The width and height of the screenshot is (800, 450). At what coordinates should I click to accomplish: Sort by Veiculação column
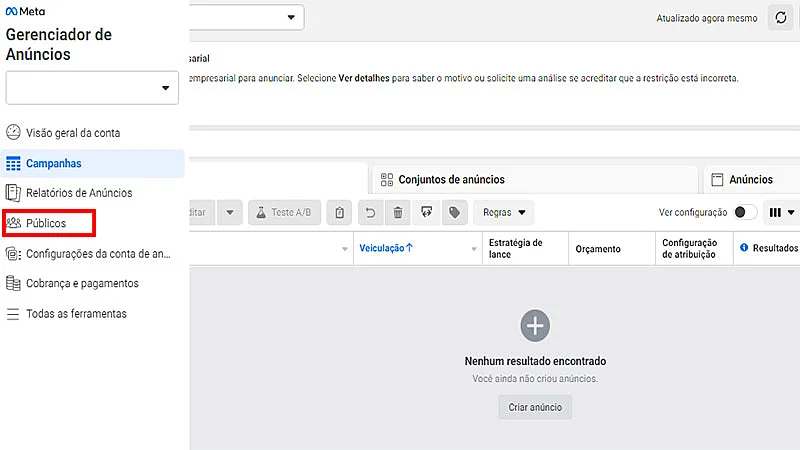click(x=386, y=248)
